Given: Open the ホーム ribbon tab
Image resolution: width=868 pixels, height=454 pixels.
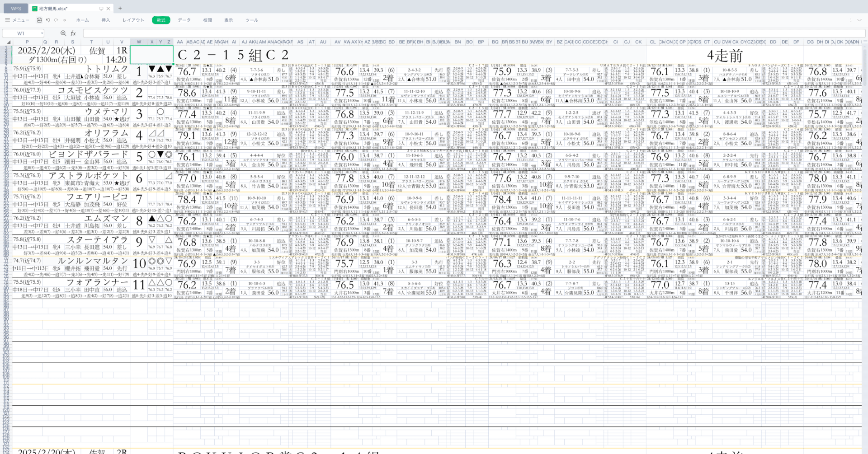Looking at the screenshot, I should point(82,20).
